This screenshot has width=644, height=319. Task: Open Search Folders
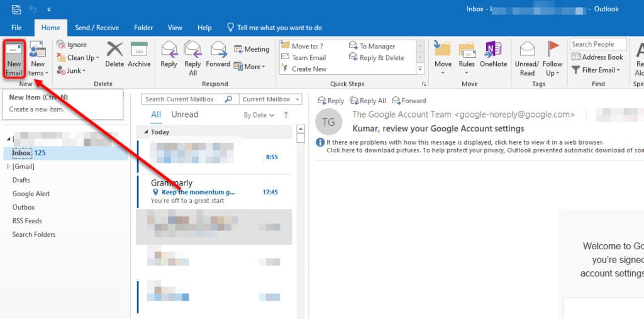tap(34, 234)
